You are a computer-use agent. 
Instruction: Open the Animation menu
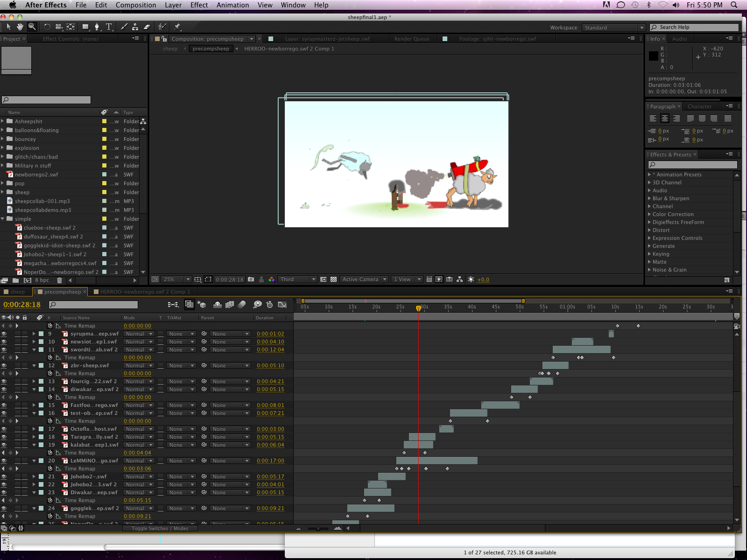(x=233, y=5)
